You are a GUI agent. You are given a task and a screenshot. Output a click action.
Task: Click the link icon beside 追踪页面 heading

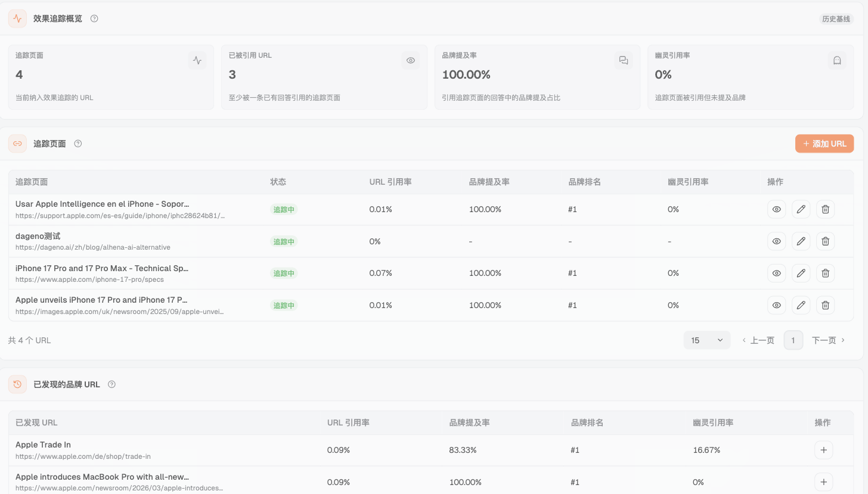click(17, 144)
